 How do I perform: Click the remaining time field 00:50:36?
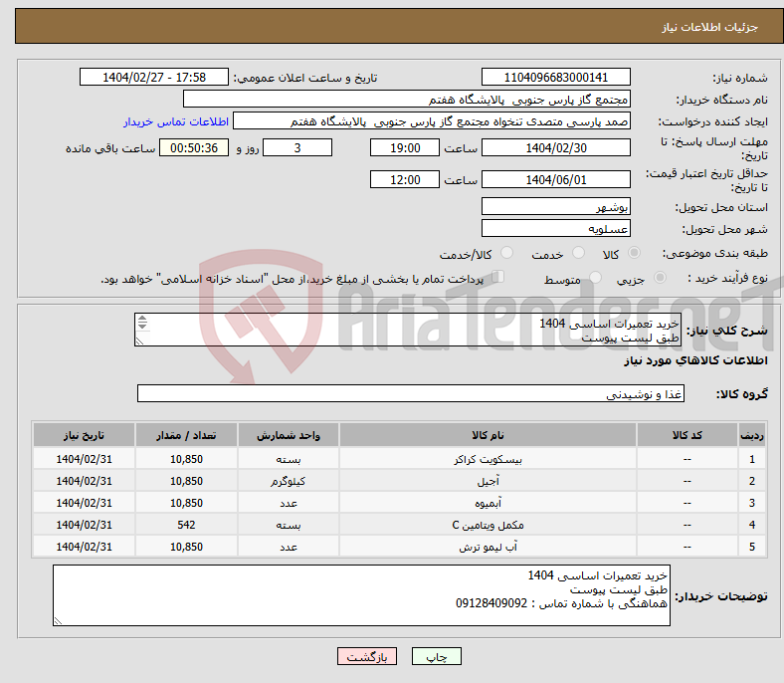tap(194, 147)
